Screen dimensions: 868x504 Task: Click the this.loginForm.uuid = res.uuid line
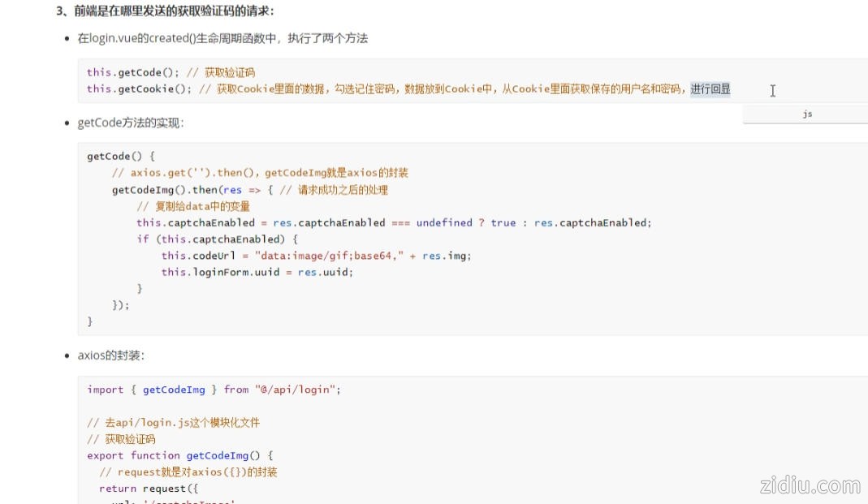click(257, 272)
